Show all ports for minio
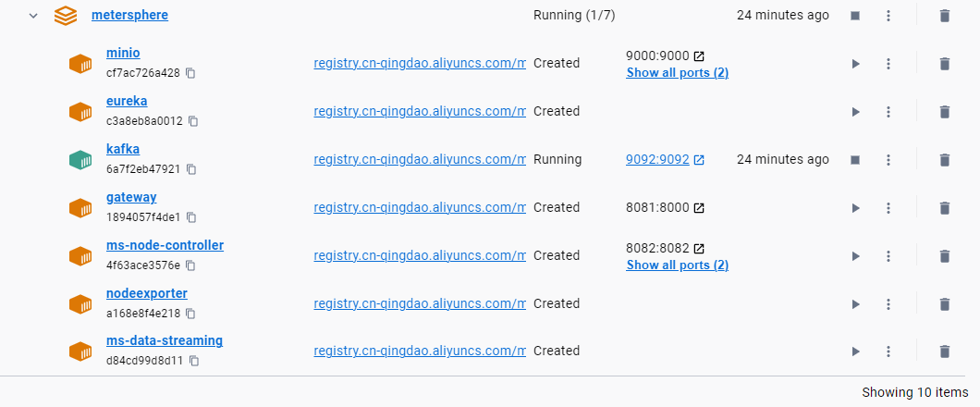The image size is (980, 407). (678, 72)
